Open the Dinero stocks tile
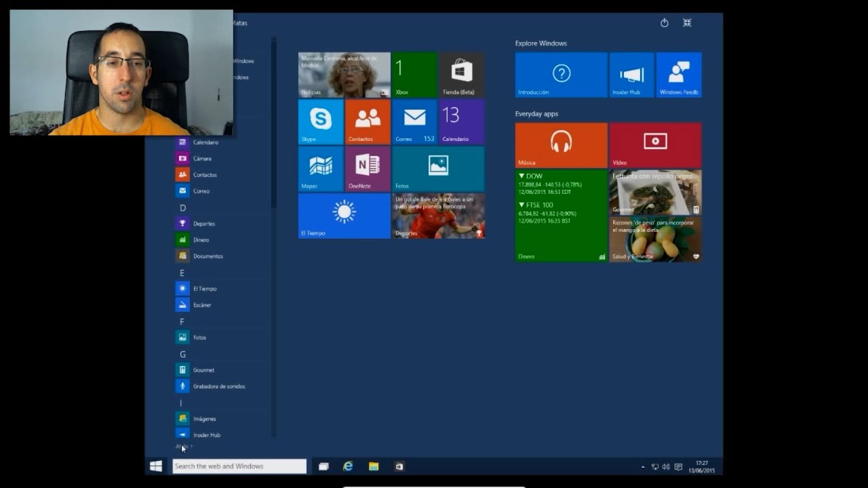This screenshot has width=868, height=488. click(x=561, y=216)
